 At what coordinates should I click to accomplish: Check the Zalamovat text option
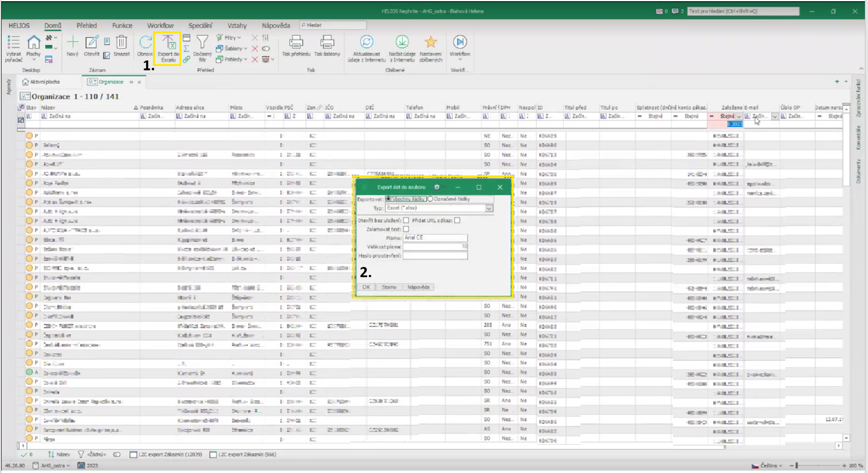406,229
